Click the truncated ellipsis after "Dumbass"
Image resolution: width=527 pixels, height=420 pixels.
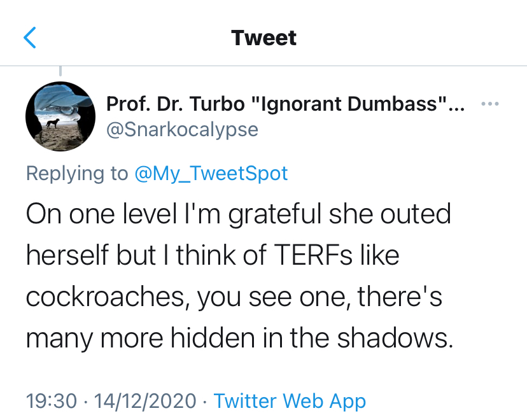click(x=456, y=104)
